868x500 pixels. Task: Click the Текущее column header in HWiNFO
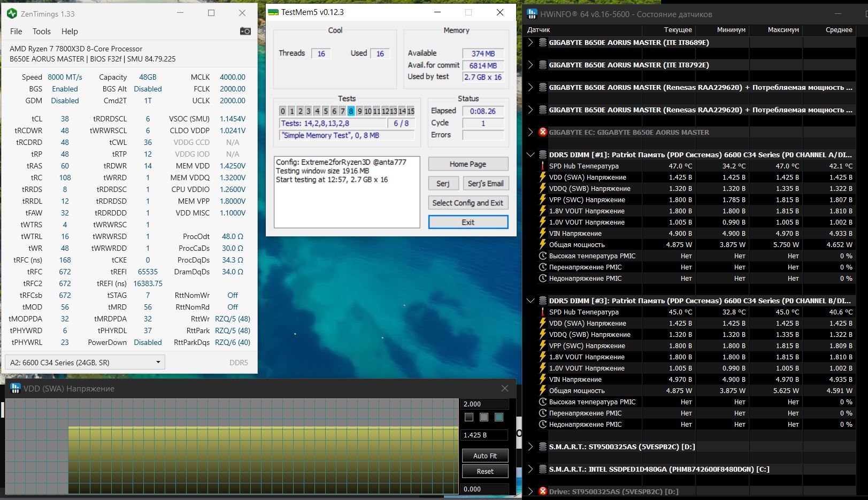pyautogui.click(x=678, y=30)
